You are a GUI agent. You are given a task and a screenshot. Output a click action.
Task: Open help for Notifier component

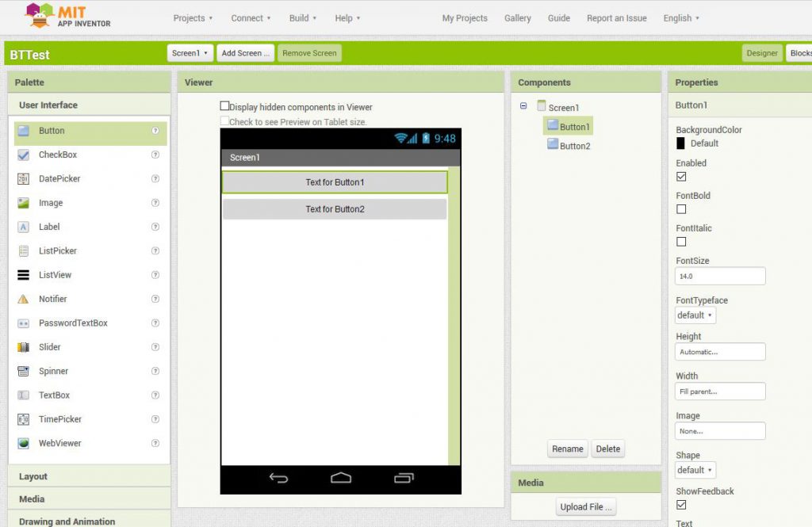click(x=155, y=299)
